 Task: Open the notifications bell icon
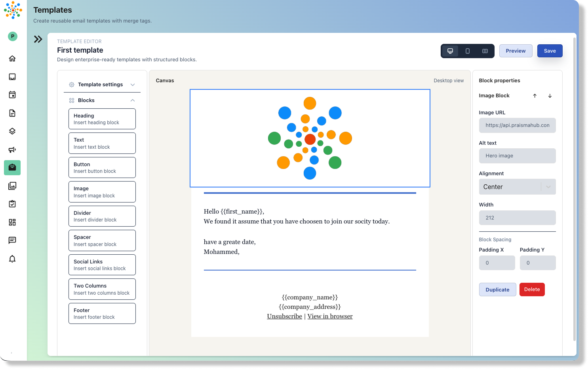click(x=12, y=259)
